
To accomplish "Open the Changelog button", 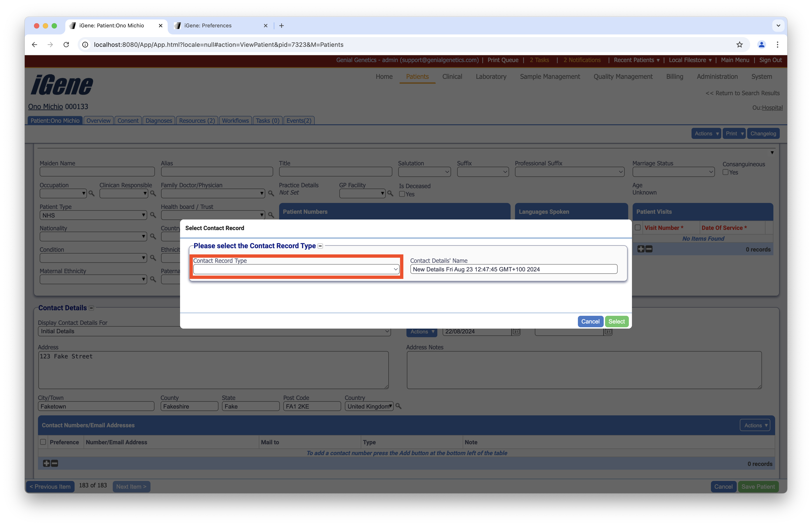I will click(763, 134).
